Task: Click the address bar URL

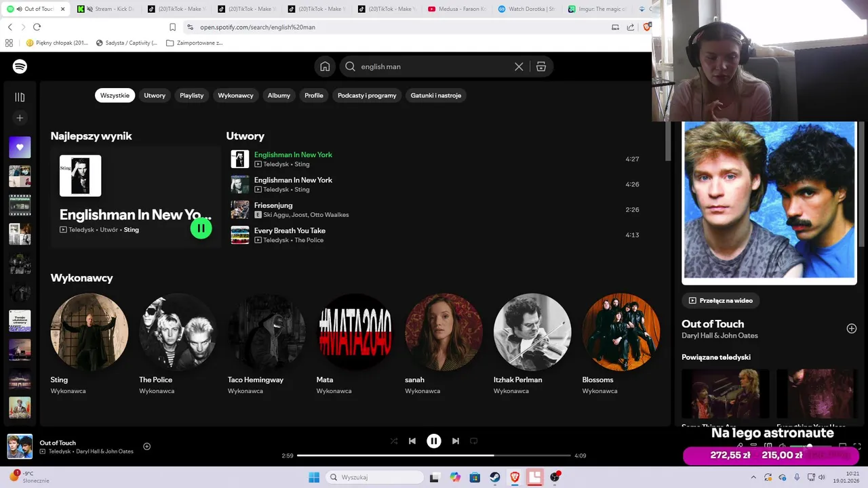Action: coord(258,27)
